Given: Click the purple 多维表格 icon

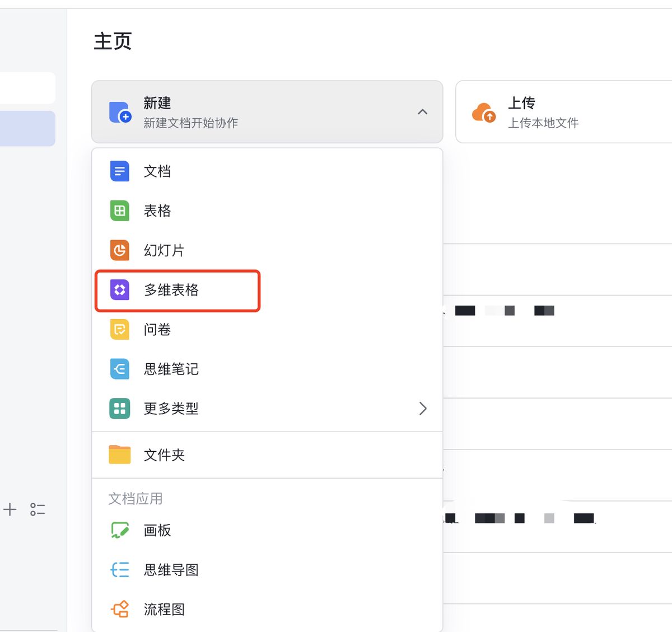Looking at the screenshot, I should (x=119, y=290).
